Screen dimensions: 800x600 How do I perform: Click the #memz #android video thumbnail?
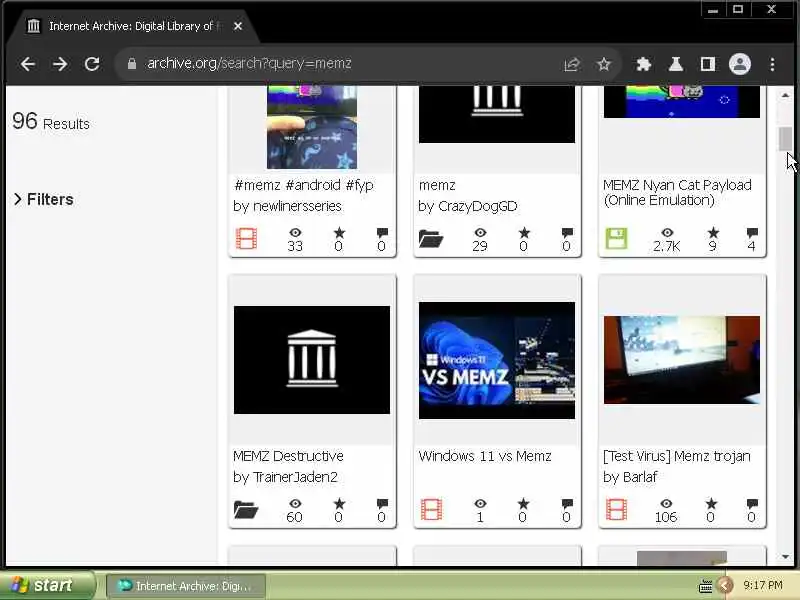312,128
